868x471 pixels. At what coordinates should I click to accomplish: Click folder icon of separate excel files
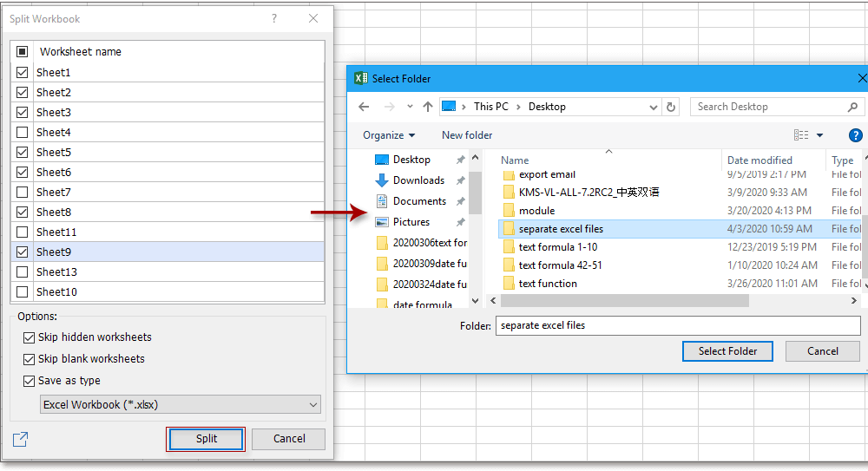click(x=509, y=229)
